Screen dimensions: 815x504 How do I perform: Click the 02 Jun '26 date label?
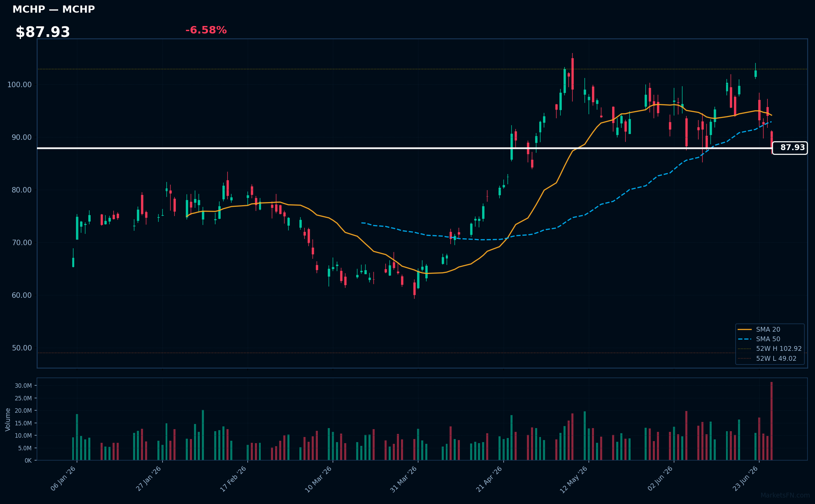tap(660, 479)
